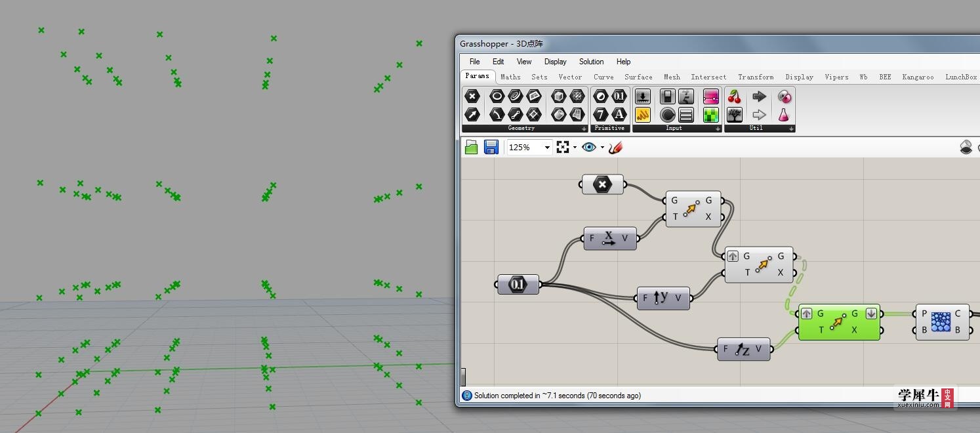Select the Unit X vector component
The width and height of the screenshot is (980, 433).
pos(610,238)
